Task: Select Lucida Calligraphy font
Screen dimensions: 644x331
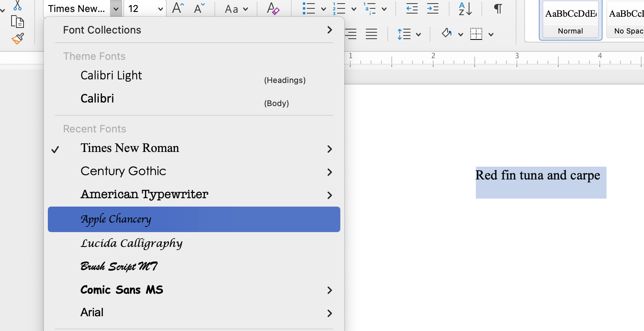Action: [x=194, y=243]
